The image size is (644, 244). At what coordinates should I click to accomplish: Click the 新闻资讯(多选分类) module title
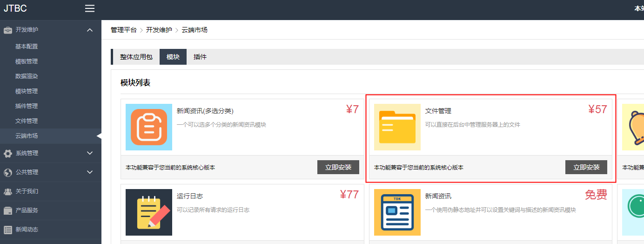pos(205,111)
